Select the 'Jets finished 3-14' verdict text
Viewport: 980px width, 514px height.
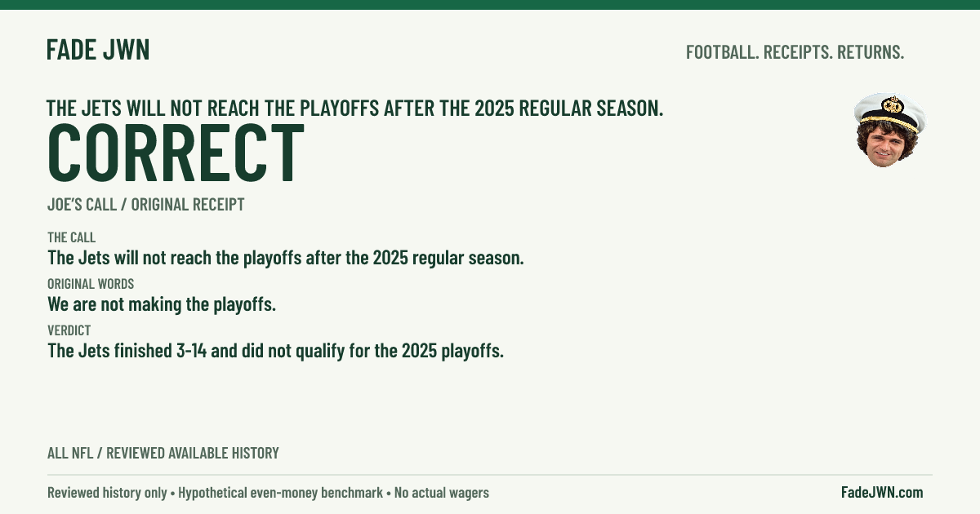pyautogui.click(x=275, y=352)
